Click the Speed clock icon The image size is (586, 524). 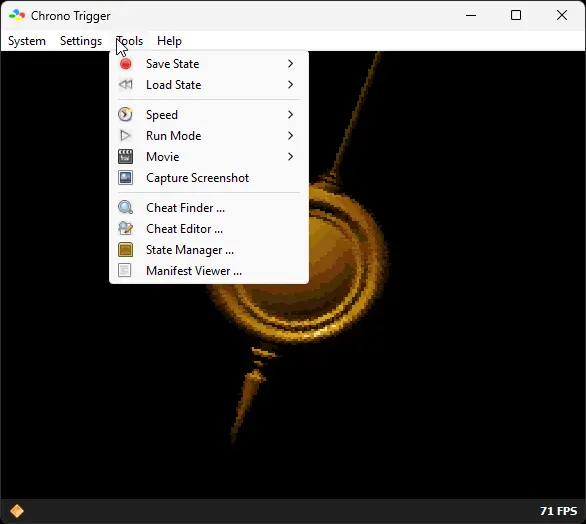tap(126, 114)
